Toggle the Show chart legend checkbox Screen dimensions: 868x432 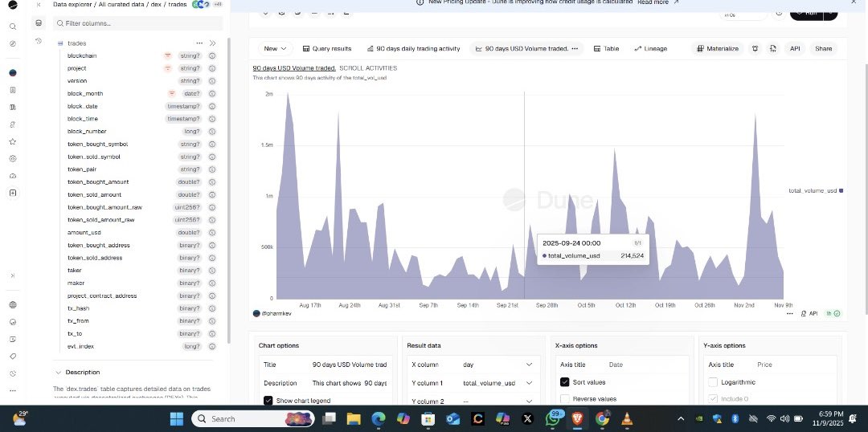(x=268, y=401)
